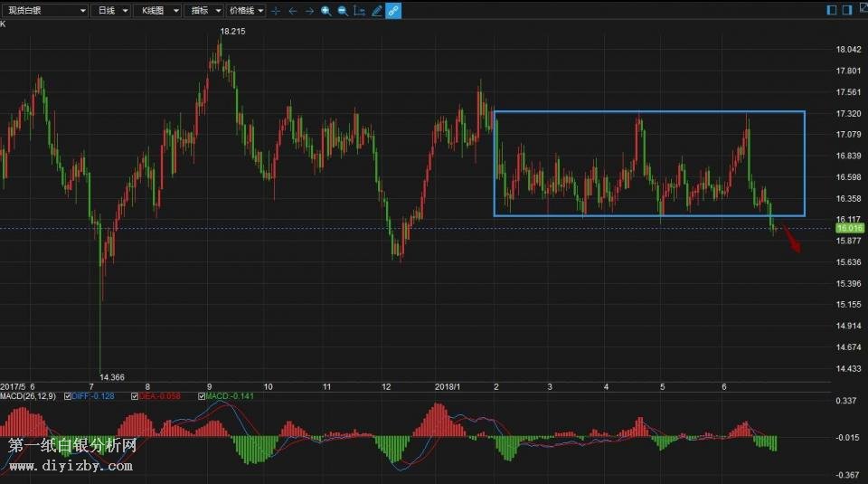Click the cut-off icon at top-right corner
868x484 pixels.
863,9
